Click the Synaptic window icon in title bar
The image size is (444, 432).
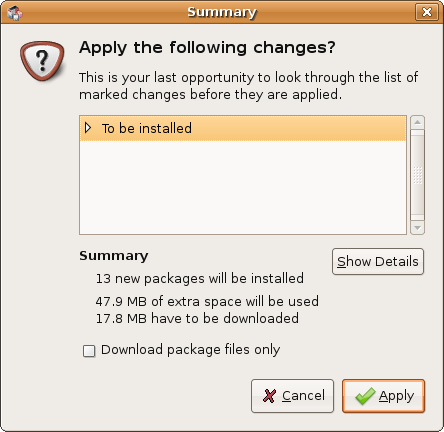click(x=15, y=13)
